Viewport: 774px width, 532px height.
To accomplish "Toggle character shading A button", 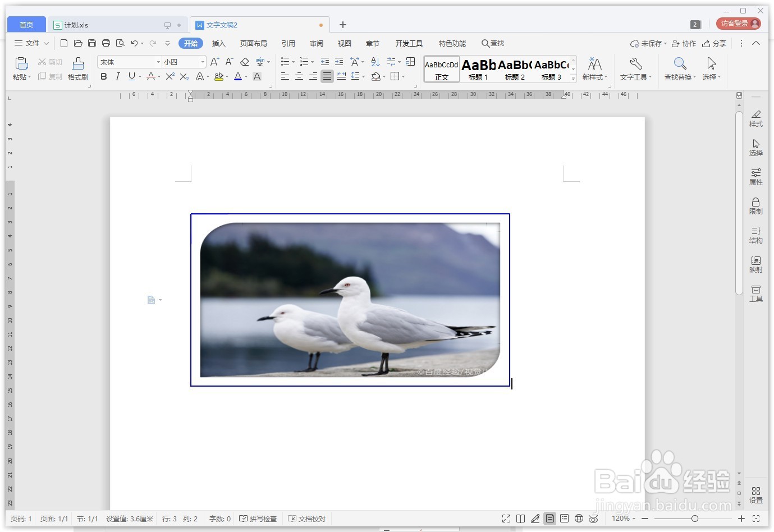I will point(257,76).
